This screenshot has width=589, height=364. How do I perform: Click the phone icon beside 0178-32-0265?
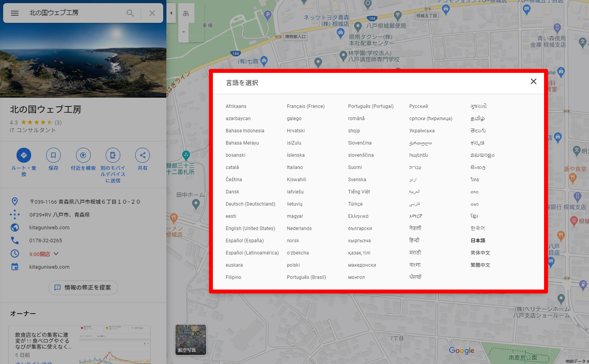coord(15,240)
